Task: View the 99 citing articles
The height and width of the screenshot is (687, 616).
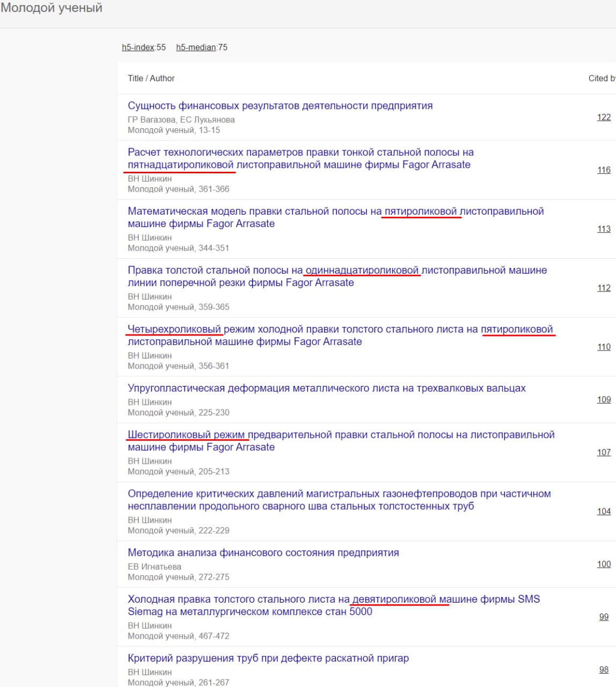Action: (604, 617)
